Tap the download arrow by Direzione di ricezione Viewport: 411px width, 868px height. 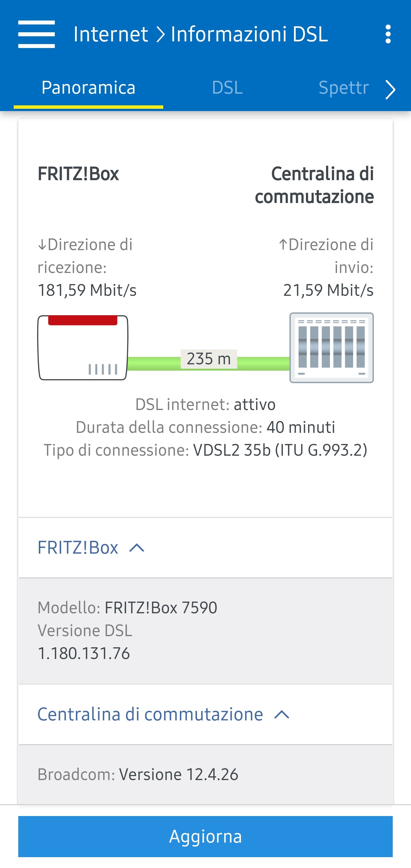pyautogui.click(x=42, y=245)
